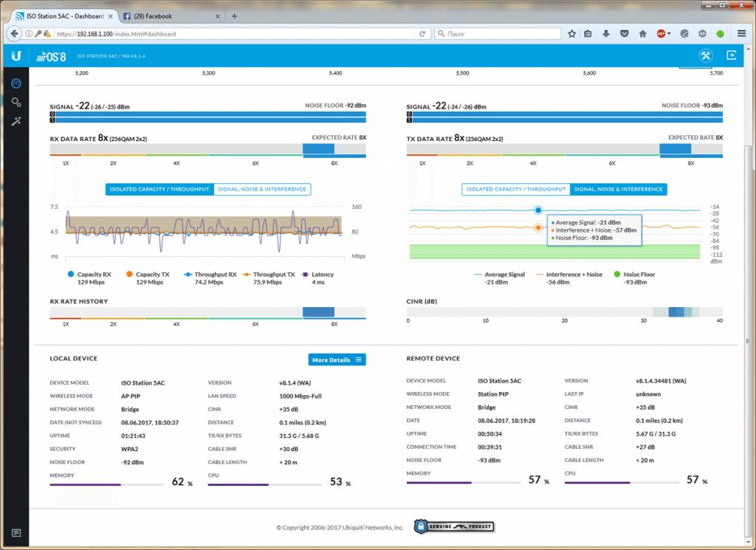This screenshot has height=550, width=756.
Task: Select left chart Signal, Noise & Interference tab
Action: coord(261,189)
